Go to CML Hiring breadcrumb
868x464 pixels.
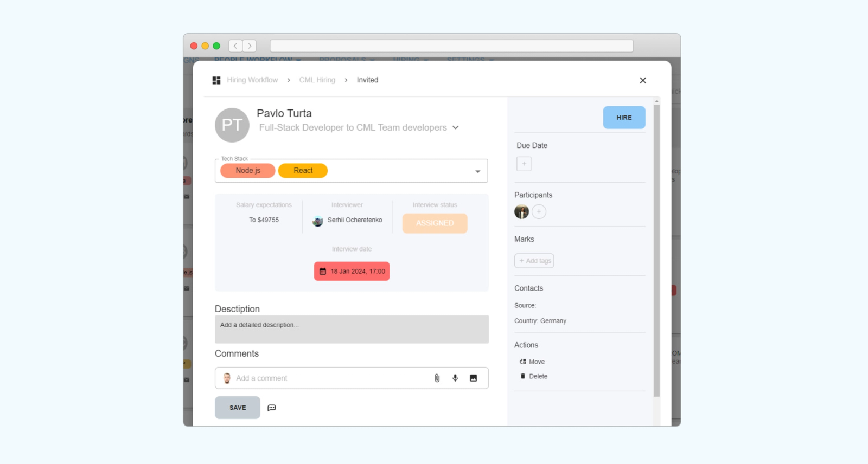click(317, 80)
